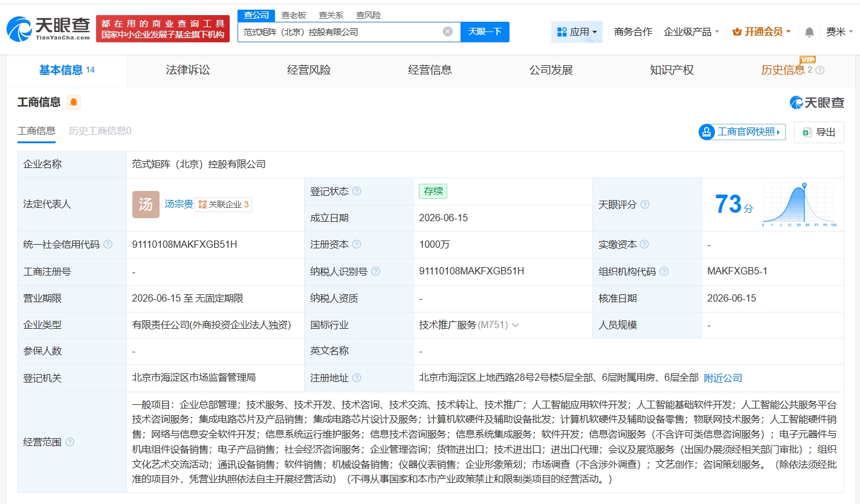Screen dimensions: 860x504
Task: Click the TianYanCha logo at top left
Action: [x=48, y=28]
